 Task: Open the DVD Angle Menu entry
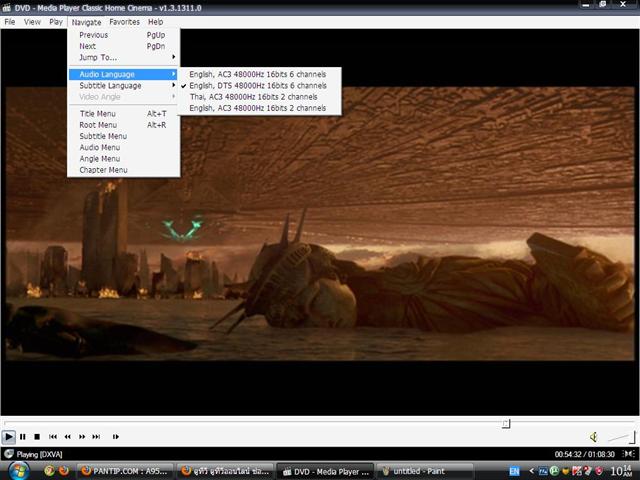pos(123,159)
